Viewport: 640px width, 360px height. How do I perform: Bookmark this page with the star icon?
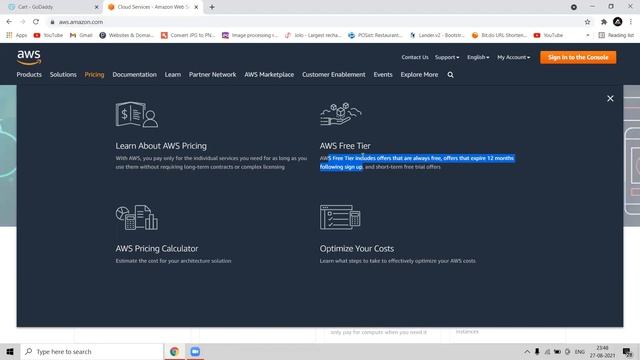pos(587,22)
